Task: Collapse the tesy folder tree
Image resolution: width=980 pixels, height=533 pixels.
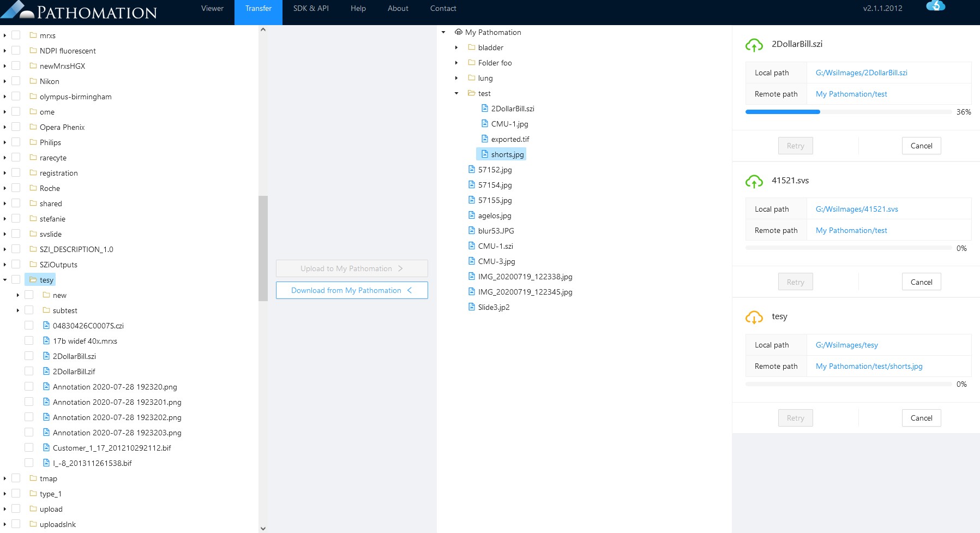Action: 5,280
